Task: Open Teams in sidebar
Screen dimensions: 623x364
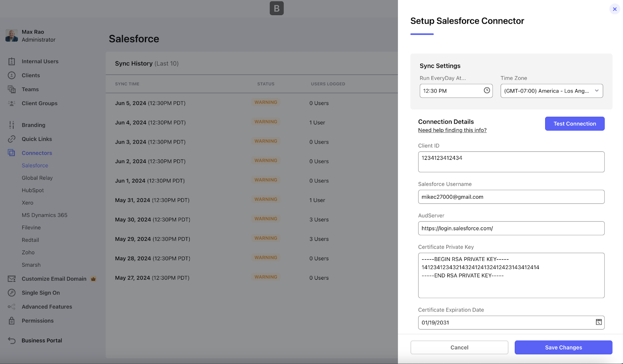Action: tap(30, 89)
